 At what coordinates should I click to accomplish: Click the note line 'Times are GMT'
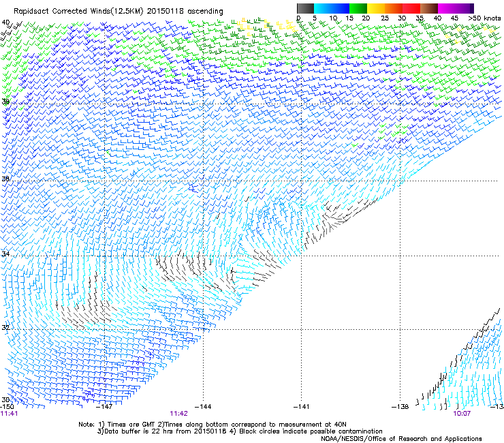(212, 425)
